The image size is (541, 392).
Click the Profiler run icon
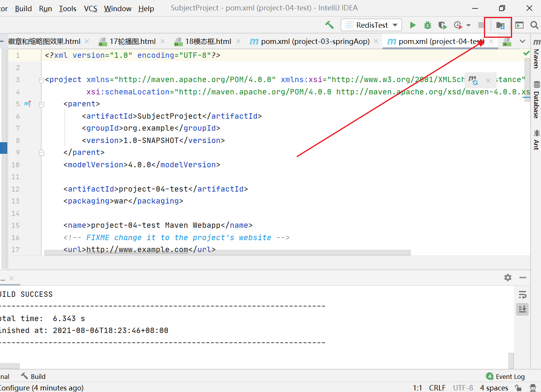coord(458,25)
